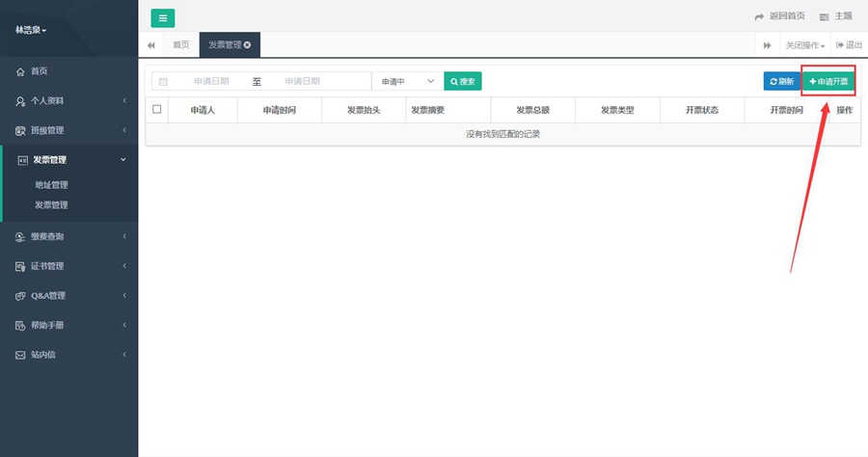Viewport: 868px width, 457px height.
Task: Click the 缴费查询 payment icon in the sidebar
Action: click(20, 236)
